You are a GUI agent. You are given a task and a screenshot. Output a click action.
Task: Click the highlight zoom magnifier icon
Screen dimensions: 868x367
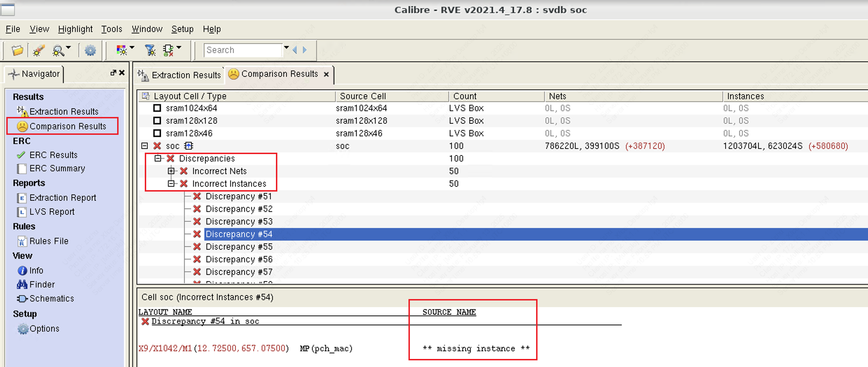pyautogui.click(x=58, y=51)
